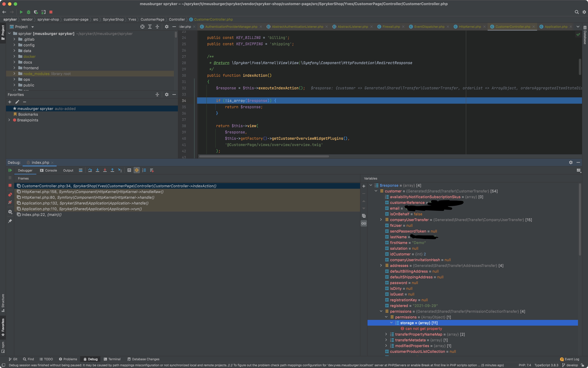Image resolution: width=588 pixels, height=368 pixels.
Task: Click the copy icon beside Variables panel
Action: (364, 216)
